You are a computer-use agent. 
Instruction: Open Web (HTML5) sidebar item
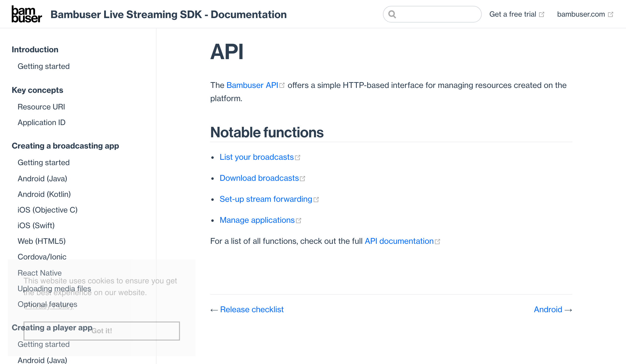tap(42, 241)
